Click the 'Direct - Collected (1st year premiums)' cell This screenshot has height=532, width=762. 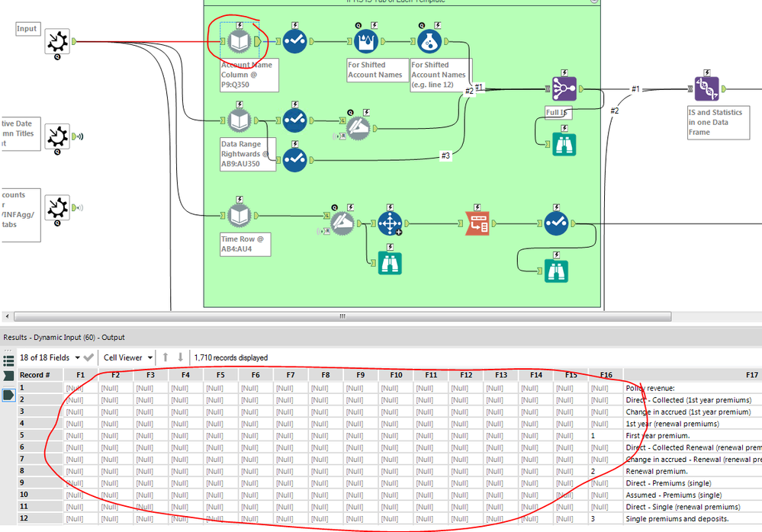coord(693,400)
